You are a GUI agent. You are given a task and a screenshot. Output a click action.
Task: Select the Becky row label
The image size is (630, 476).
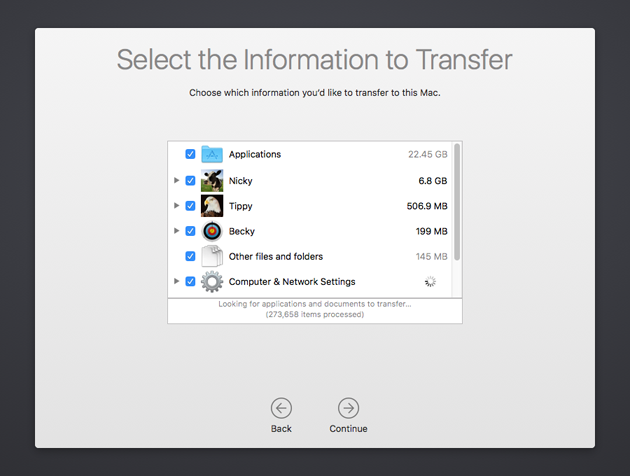pos(242,231)
